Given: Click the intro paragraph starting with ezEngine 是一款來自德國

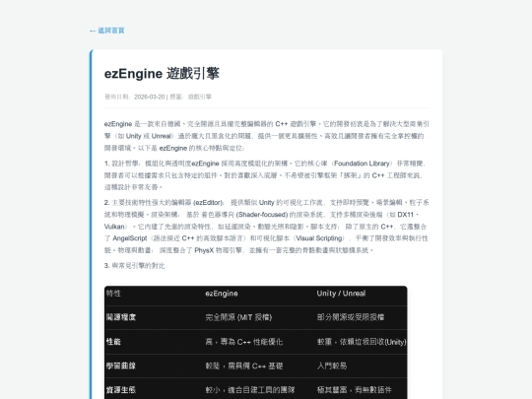Looking at the screenshot, I should pos(267,136).
